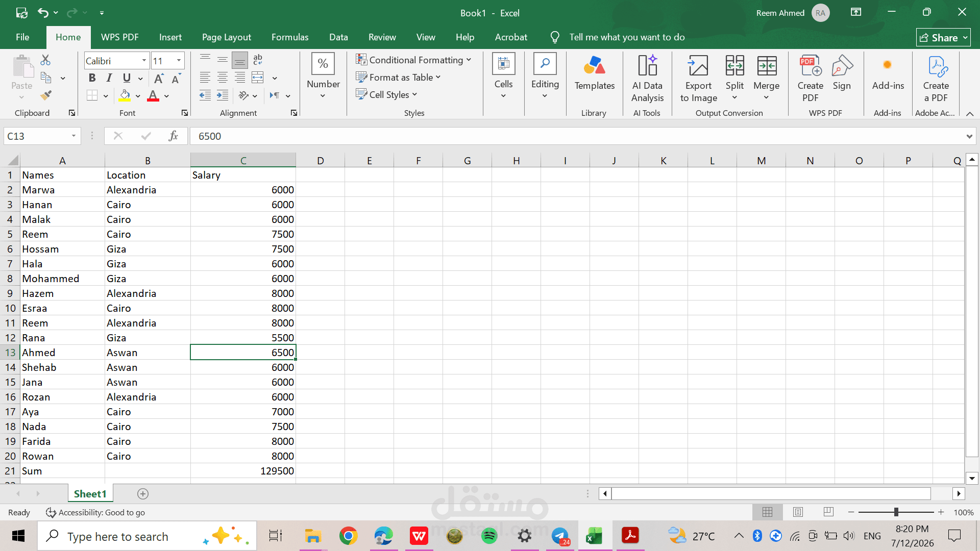Toggle Bottom Align

point(239,60)
